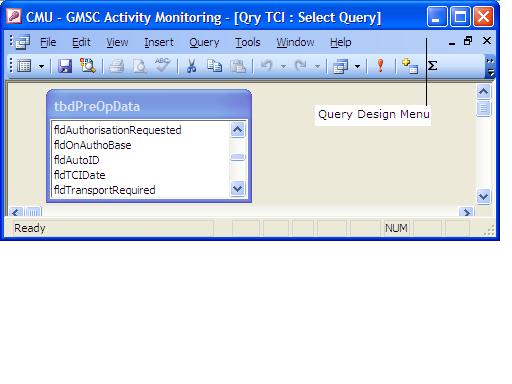Click the field list scrollbar thumb
Viewport: 512px width, 384px height.
pyautogui.click(x=238, y=157)
